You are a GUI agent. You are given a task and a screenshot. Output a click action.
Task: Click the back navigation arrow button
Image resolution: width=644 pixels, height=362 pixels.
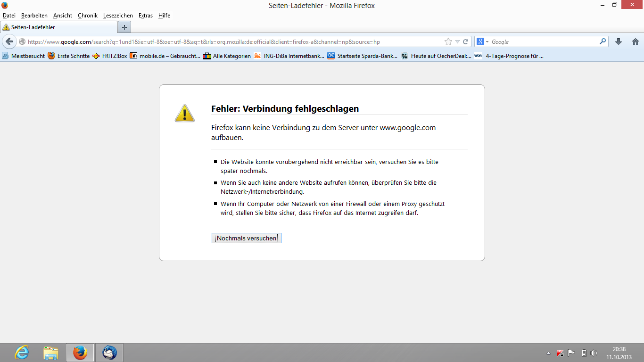[x=9, y=41]
